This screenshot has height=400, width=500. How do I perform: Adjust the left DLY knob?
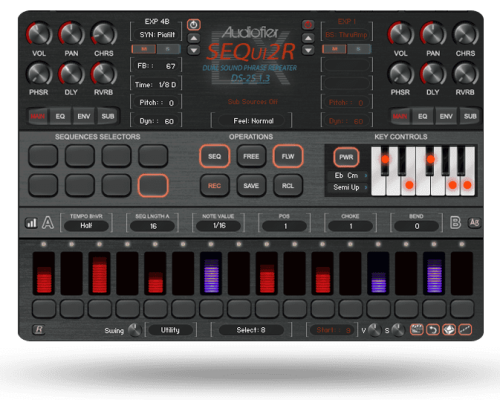71,74
